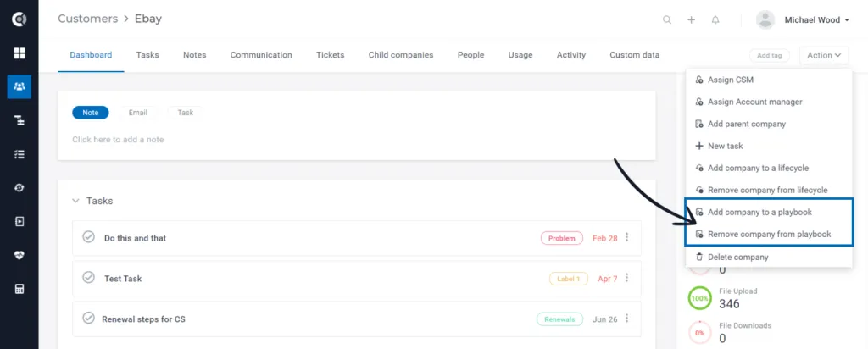Click the circular sync icon in sidebar
The width and height of the screenshot is (868, 349).
(19, 188)
